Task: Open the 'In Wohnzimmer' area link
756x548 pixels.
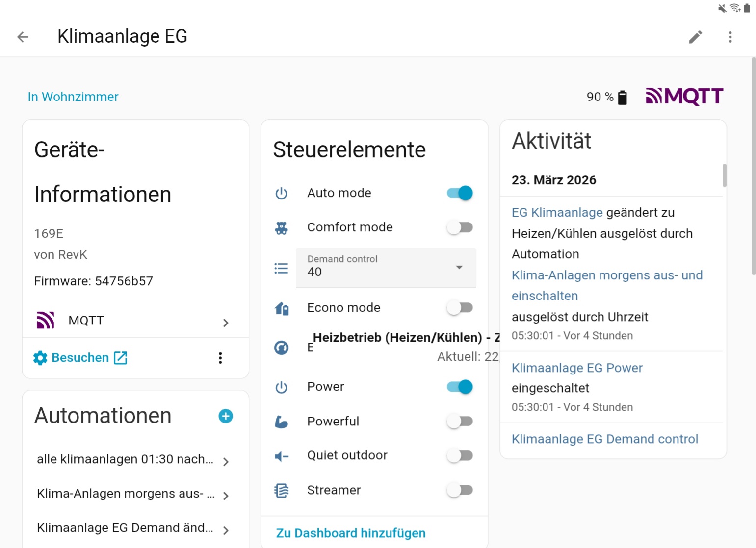Action: (x=73, y=97)
